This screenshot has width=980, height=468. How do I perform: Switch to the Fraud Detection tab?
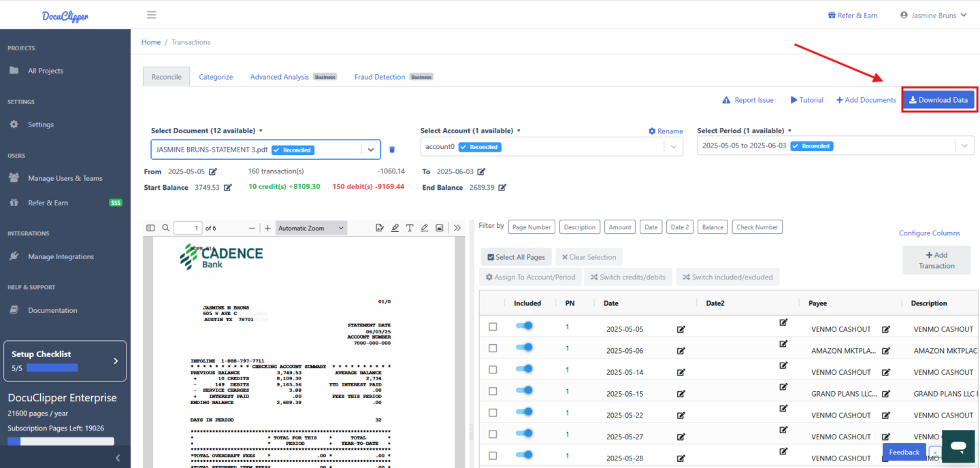click(x=380, y=77)
